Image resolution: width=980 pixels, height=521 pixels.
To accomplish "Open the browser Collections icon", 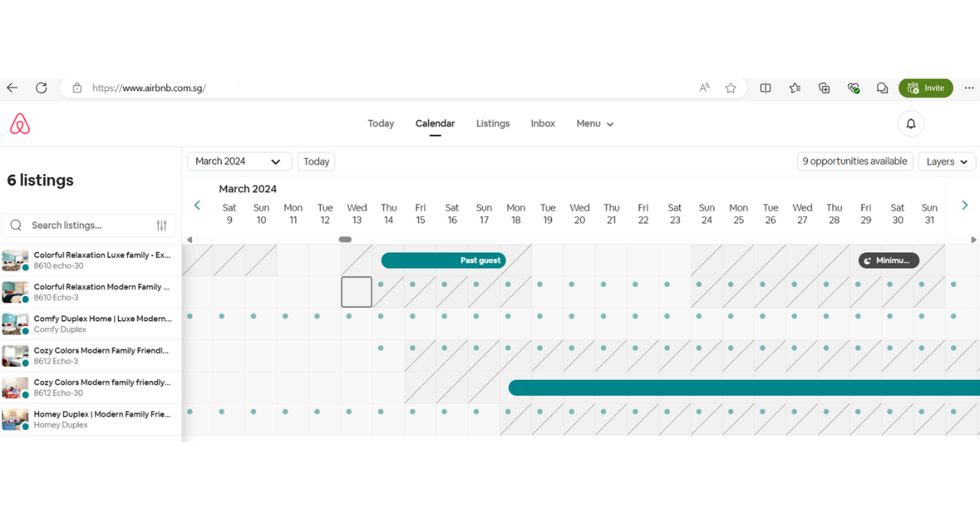I will coord(825,88).
